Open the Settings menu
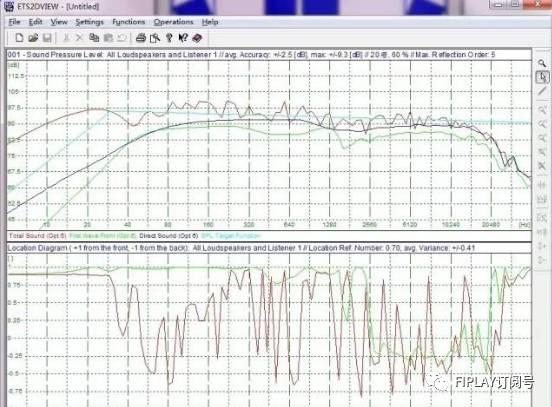The image size is (552, 407). tap(89, 22)
